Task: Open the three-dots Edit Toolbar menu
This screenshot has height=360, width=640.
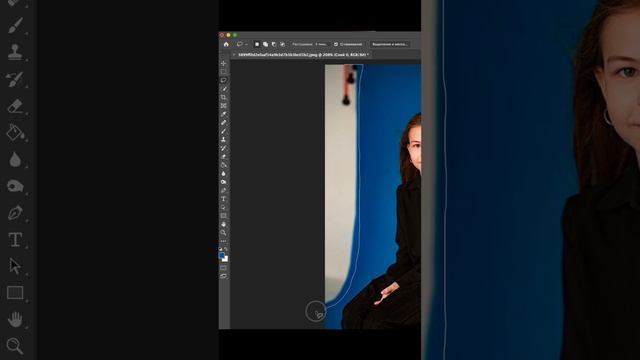Action: pos(223,241)
